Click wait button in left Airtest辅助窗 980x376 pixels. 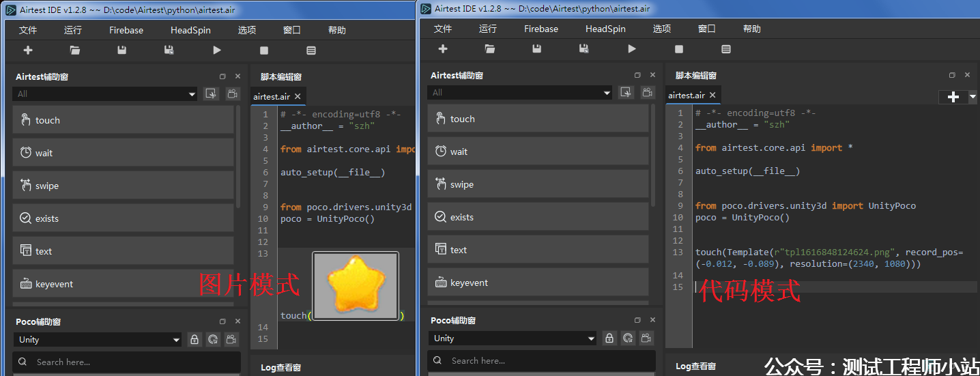point(124,153)
